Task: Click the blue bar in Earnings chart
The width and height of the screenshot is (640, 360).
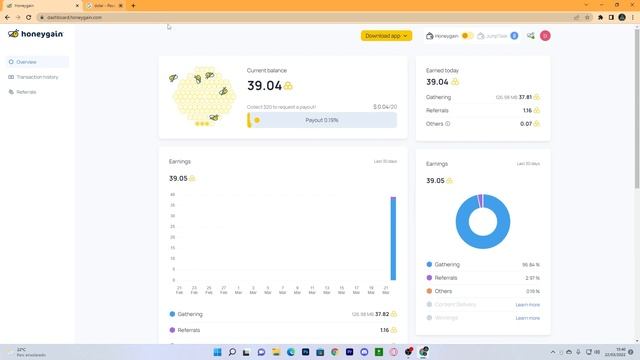Action: point(393,239)
